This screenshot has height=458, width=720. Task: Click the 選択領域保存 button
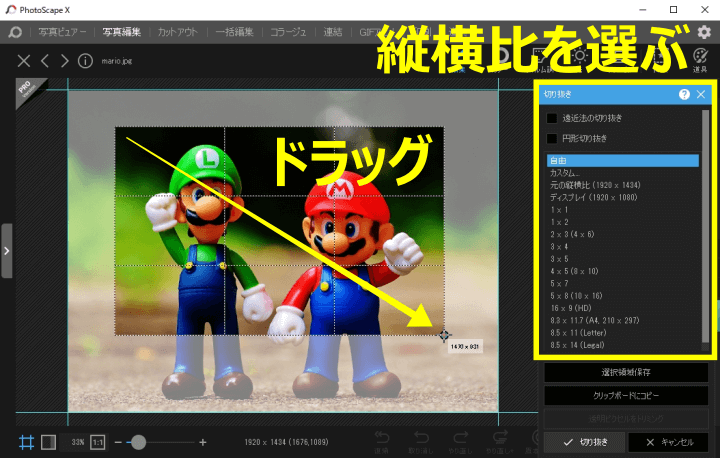click(626, 373)
